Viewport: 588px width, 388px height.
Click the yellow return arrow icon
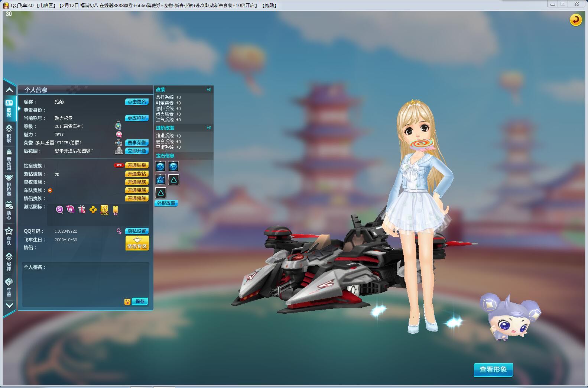click(x=575, y=20)
